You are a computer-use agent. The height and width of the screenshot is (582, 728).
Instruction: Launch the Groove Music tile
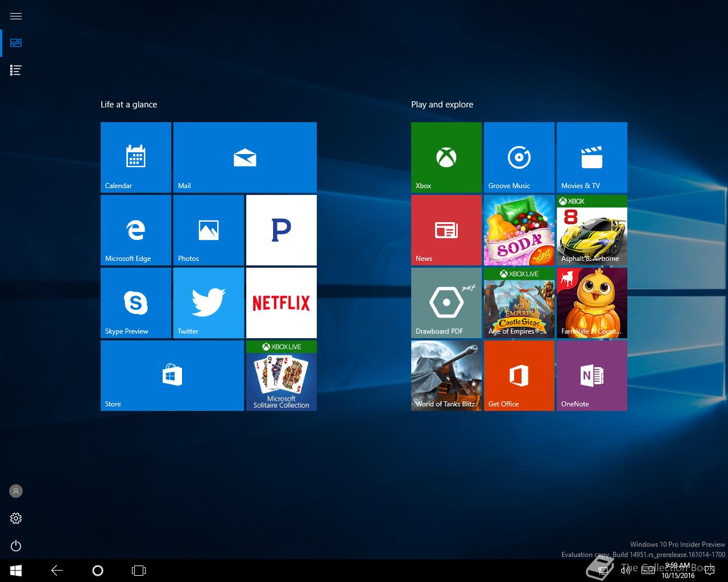point(519,157)
